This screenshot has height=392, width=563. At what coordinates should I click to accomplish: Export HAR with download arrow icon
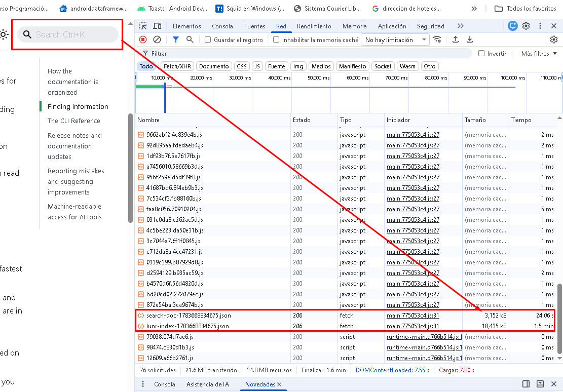(x=469, y=40)
